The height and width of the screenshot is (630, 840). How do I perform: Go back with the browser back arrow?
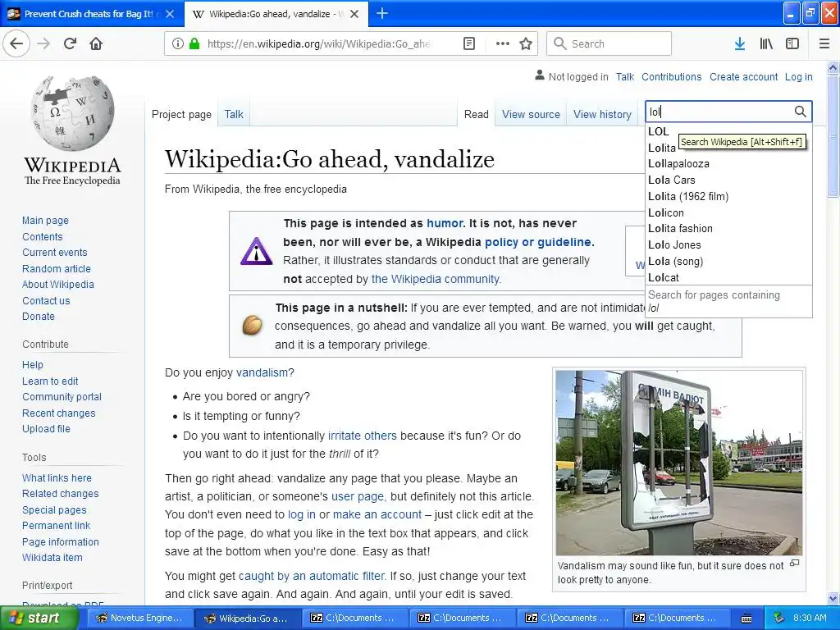point(16,43)
